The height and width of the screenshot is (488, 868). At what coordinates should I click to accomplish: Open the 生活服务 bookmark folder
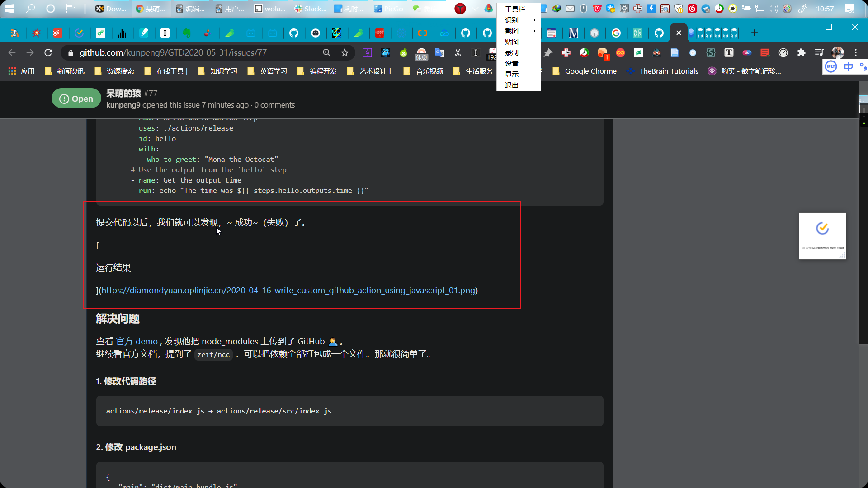coord(473,71)
